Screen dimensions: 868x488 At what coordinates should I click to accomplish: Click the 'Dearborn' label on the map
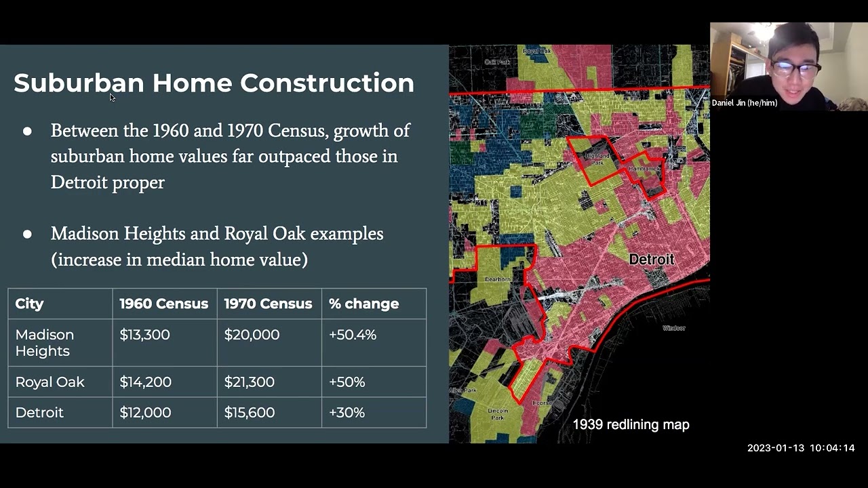click(x=497, y=279)
